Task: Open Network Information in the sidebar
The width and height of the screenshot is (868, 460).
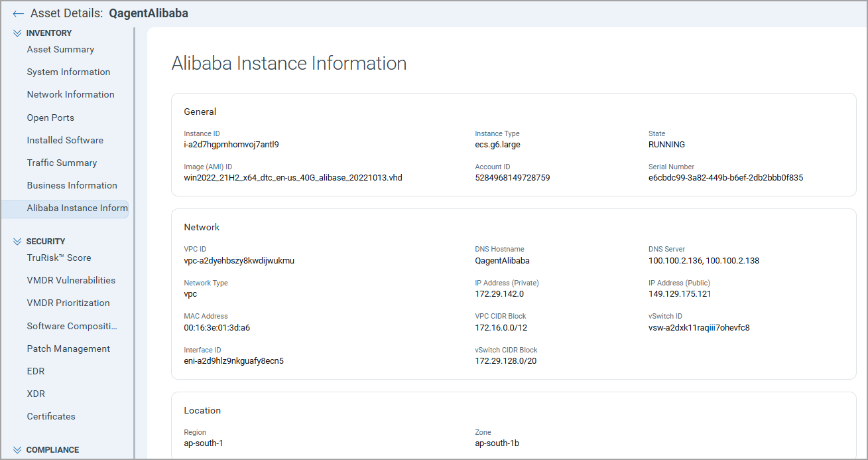Action: click(70, 94)
